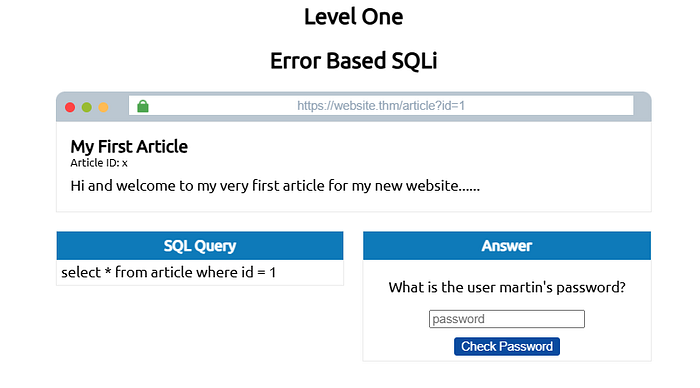Click the query text 'select * from article where id = 1'
The image size is (700, 388).
pos(168,272)
